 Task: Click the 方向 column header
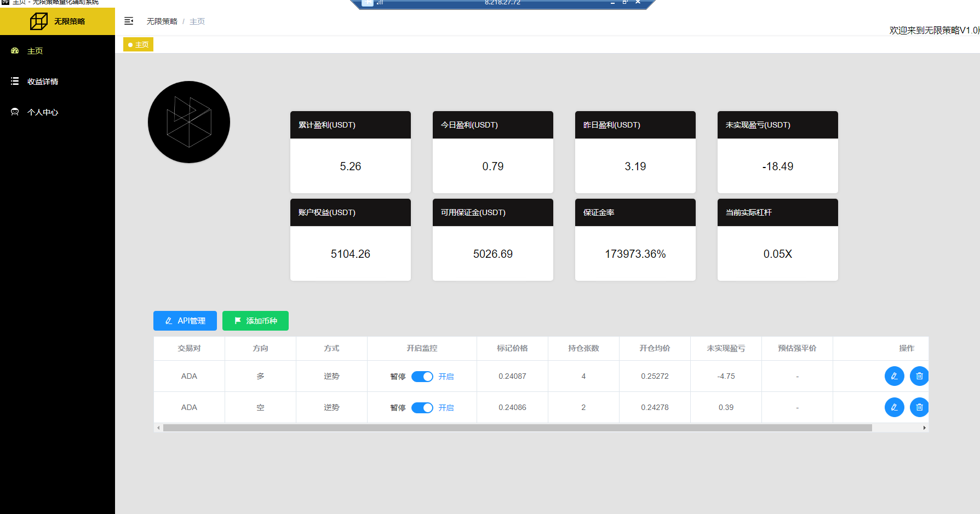tap(260, 348)
